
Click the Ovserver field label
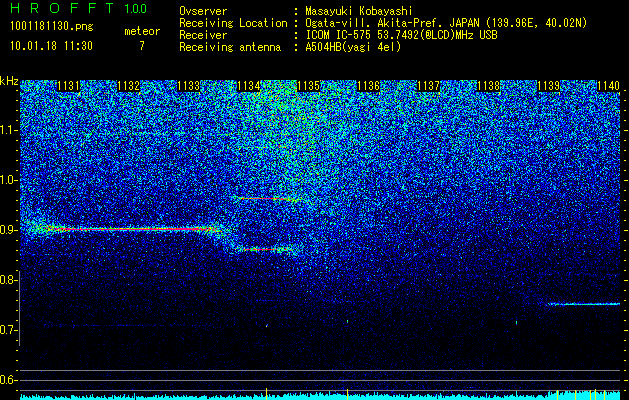(x=203, y=11)
